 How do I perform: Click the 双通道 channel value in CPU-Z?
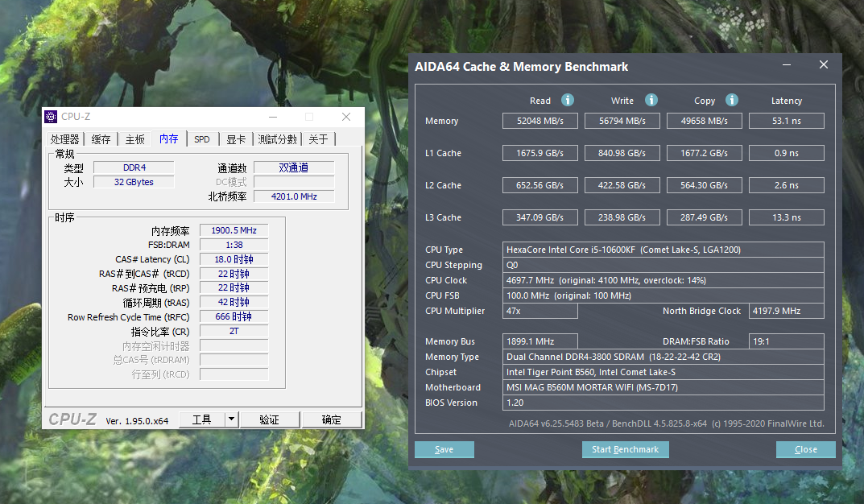pyautogui.click(x=294, y=167)
